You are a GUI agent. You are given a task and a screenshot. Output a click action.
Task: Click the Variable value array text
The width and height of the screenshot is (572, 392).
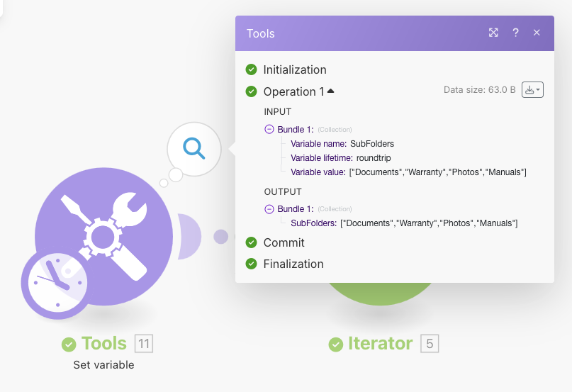(x=437, y=172)
